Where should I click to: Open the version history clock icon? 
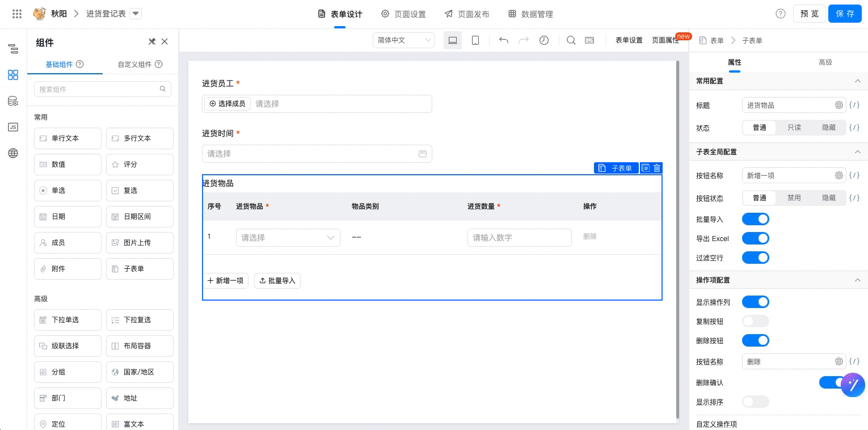coord(544,40)
